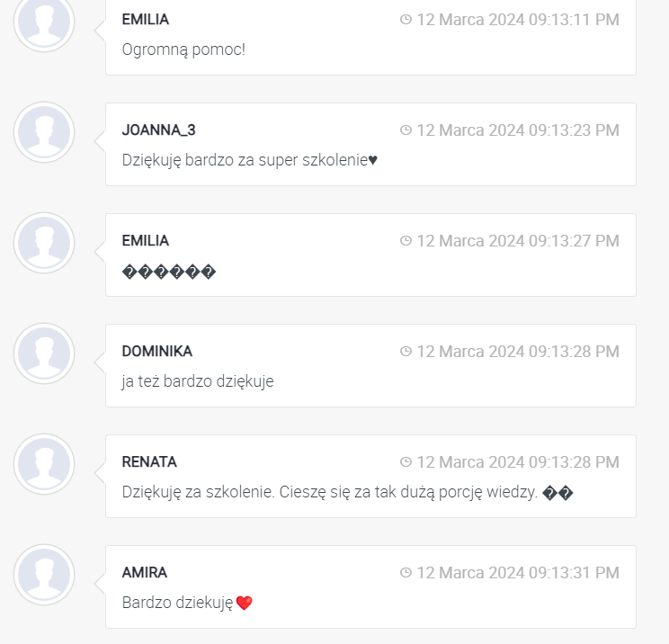Open the JOANNA_3 username link
Viewport: 669px width, 644px height.
tap(158, 130)
